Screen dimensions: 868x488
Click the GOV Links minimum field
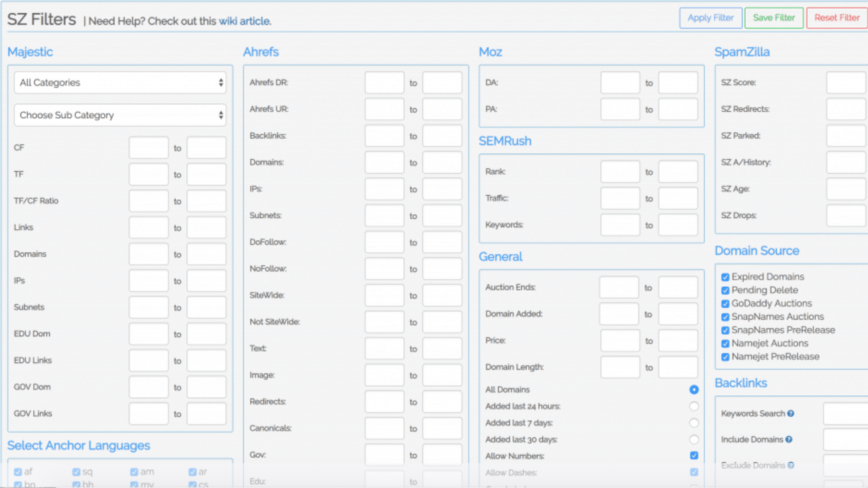(149, 413)
